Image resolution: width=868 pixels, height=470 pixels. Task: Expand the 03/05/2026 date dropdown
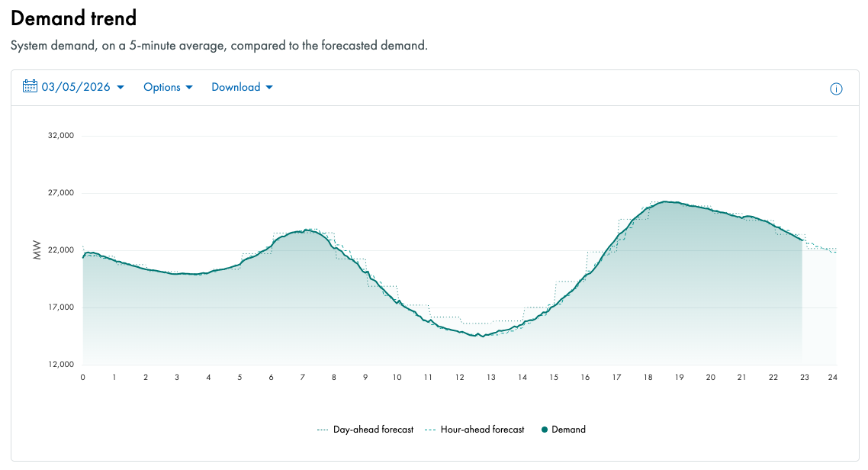(121, 87)
